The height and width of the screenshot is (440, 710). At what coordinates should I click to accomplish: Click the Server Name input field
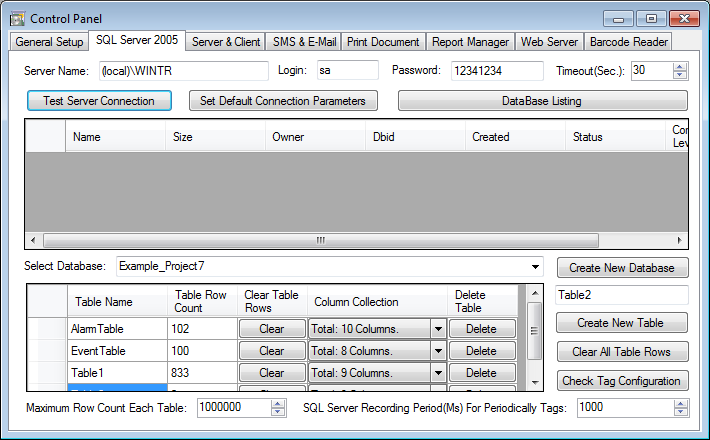183,70
